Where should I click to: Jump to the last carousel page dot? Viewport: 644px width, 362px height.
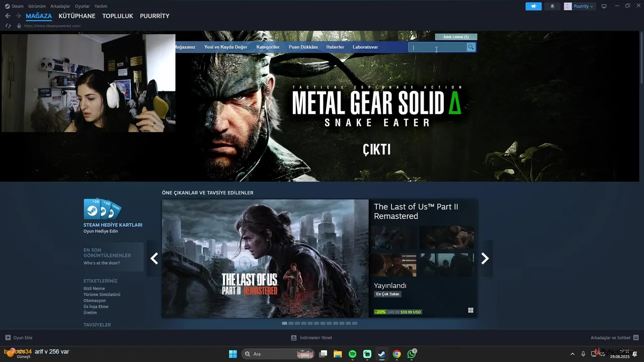tap(355, 323)
